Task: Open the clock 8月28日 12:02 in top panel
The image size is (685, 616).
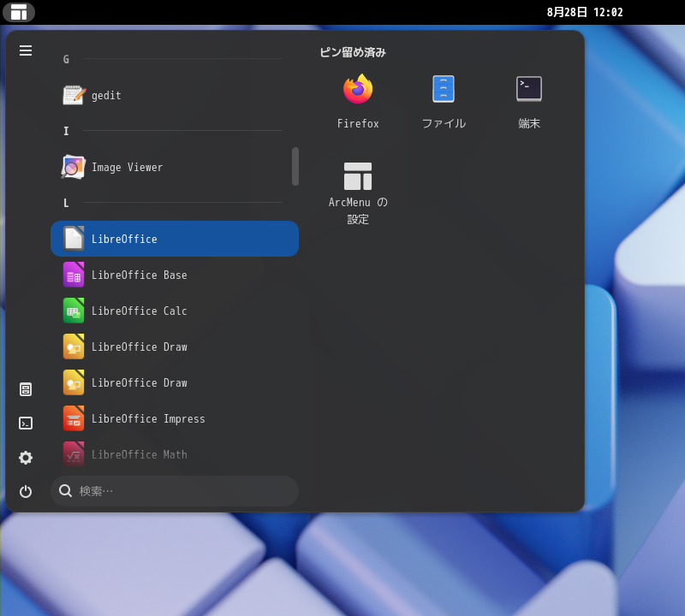Action: (585, 12)
